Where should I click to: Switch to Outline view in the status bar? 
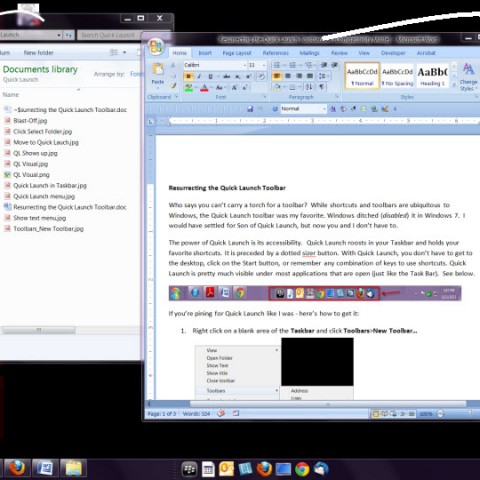(403, 414)
